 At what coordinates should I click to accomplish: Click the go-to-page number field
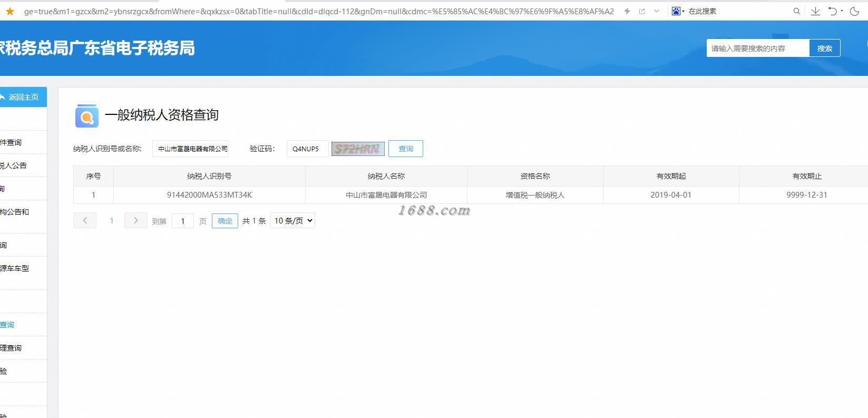[183, 221]
